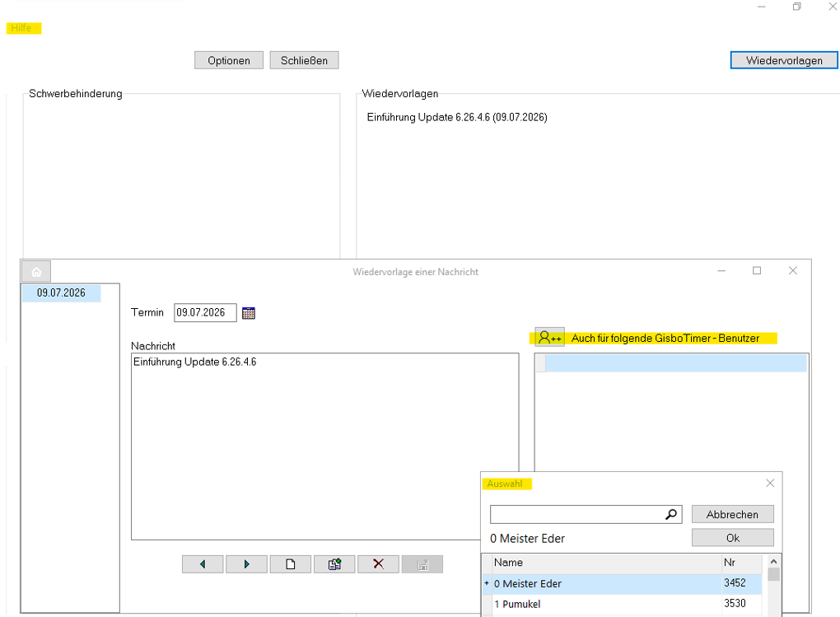Image resolution: width=840 pixels, height=617 pixels.
Task: Maximize the Wiedervorlage einer Nachricht dialog
Action: coord(757,271)
